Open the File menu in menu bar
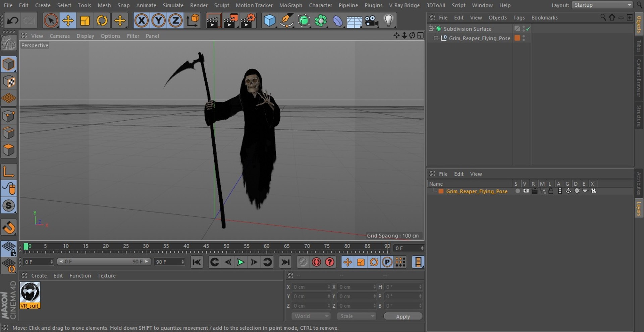 pyautogui.click(x=8, y=5)
